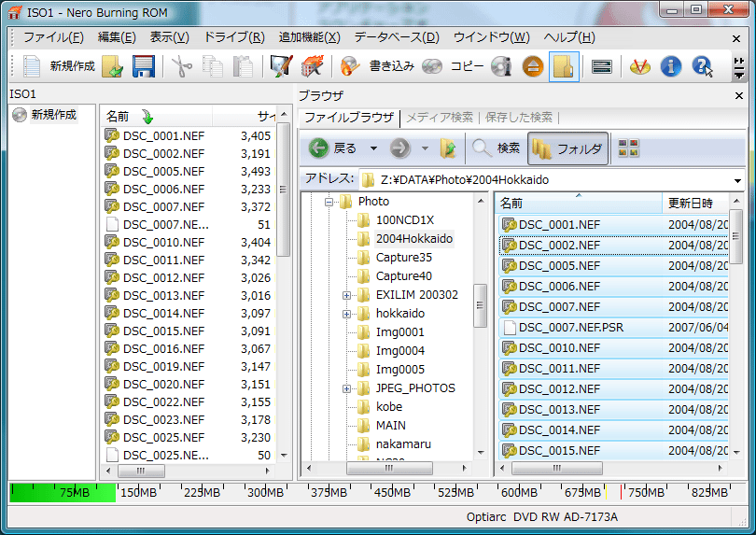Expand the toolbar overflow chevron
756x535 pixels.
click(x=738, y=67)
